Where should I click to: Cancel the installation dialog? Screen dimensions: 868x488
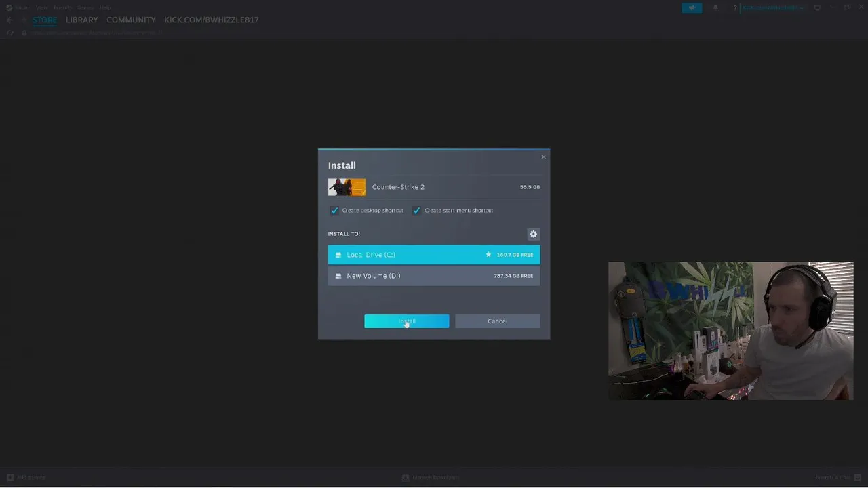[x=497, y=321]
